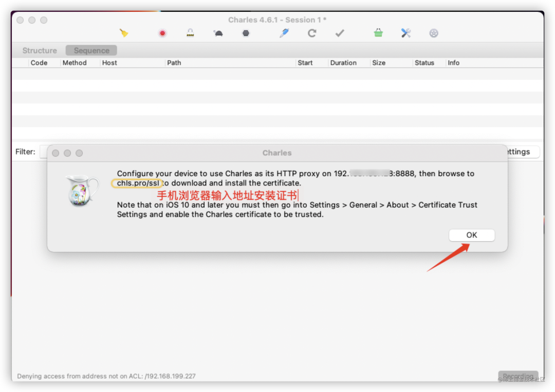Image resolution: width=555 pixels, height=392 pixels.
Task: Close the Charles certificate dialog
Action: tap(55, 153)
